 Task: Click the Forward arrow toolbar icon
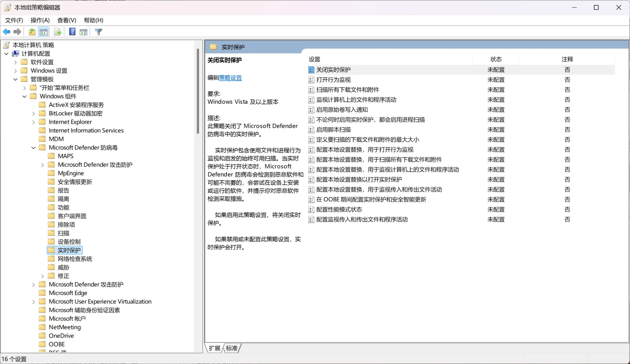(x=17, y=32)
